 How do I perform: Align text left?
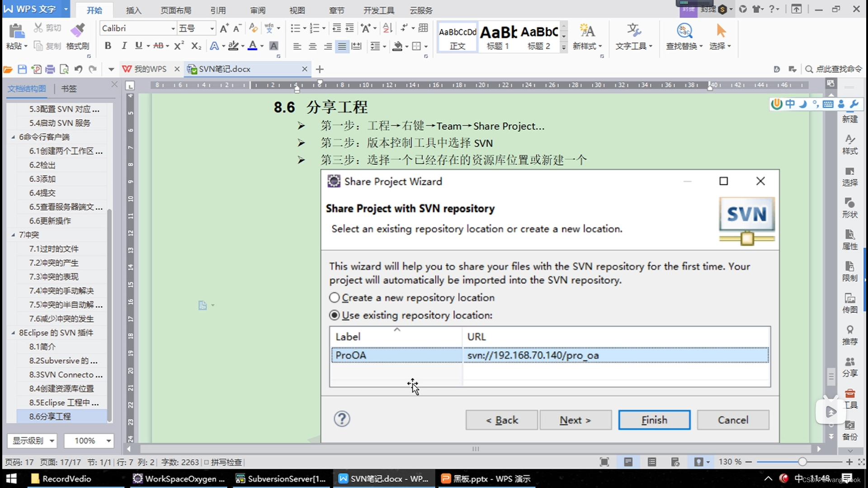pyautogui.click(x=297, y=46)
